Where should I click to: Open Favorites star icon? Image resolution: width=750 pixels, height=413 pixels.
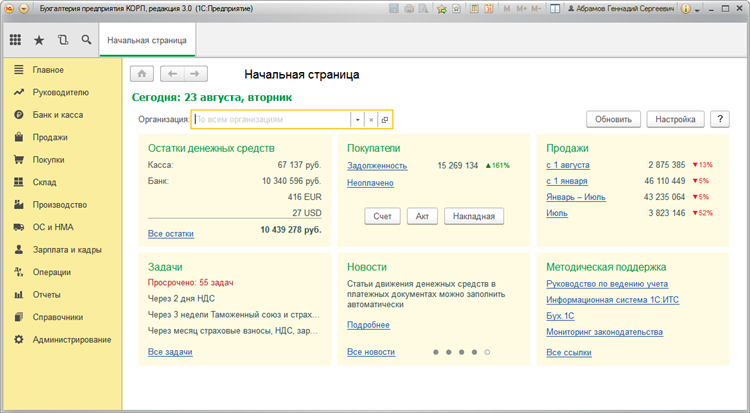(39, 40)
